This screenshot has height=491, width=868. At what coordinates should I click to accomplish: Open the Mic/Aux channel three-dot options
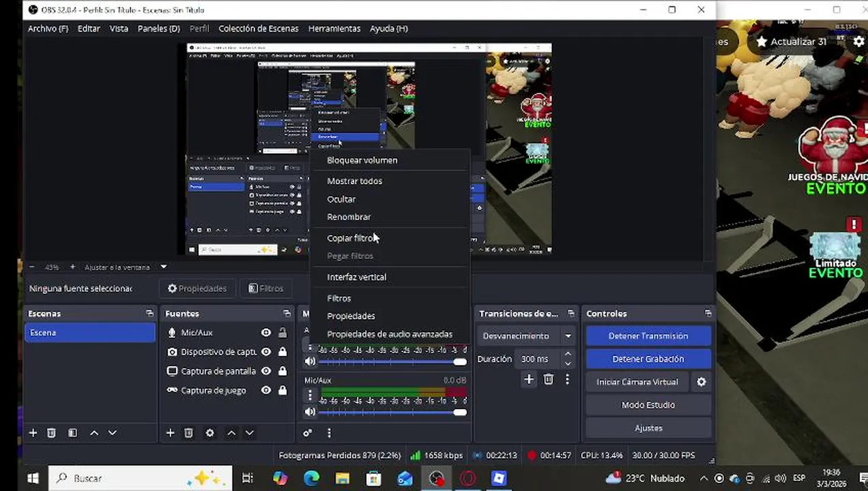(x=310, y=394)
